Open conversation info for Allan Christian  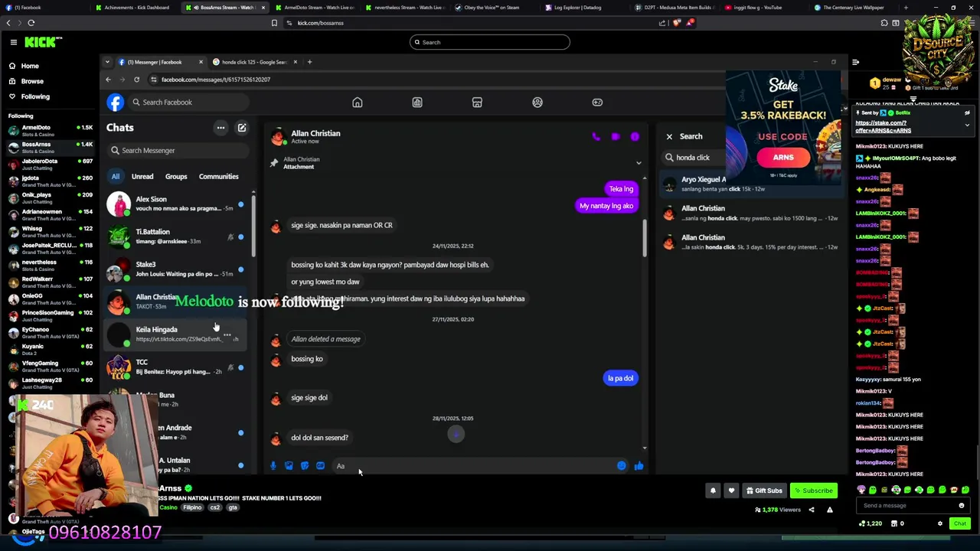pyautogui.click(x=635, y=137)
